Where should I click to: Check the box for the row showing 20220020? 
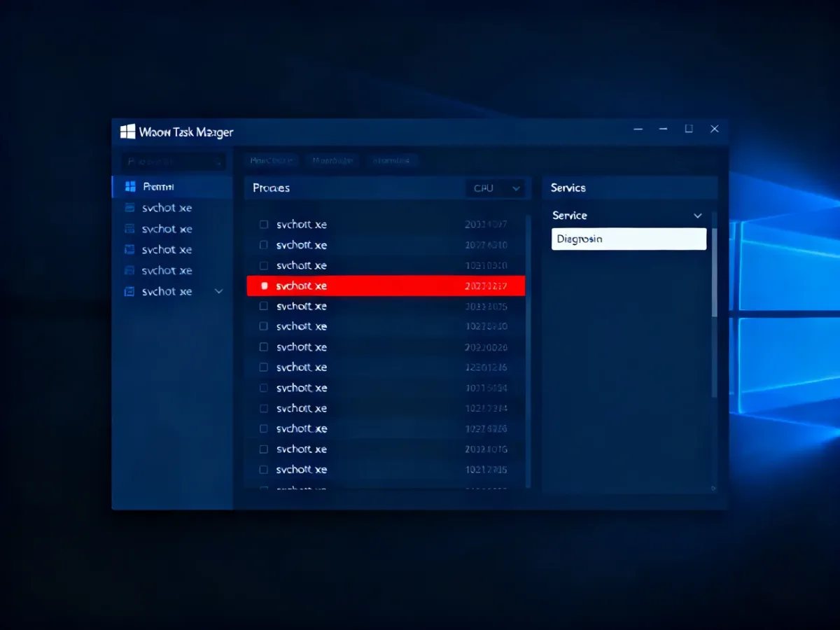(264, 346)
